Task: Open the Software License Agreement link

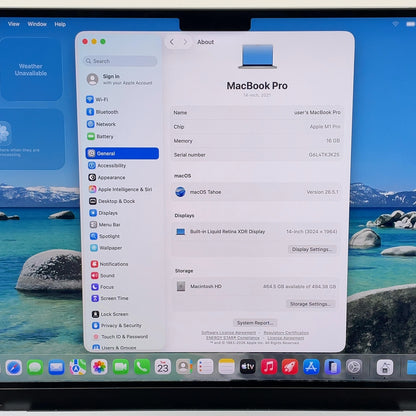Action: [229, 333]
